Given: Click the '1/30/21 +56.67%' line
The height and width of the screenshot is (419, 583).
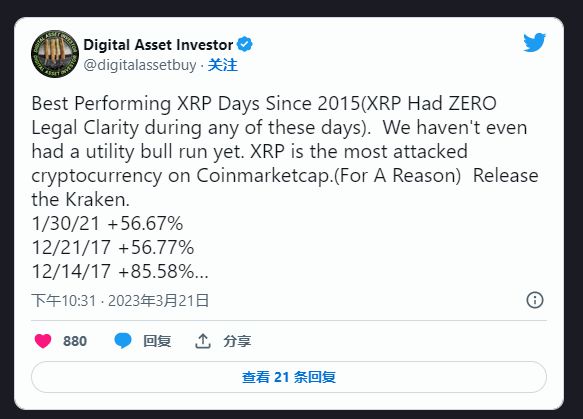Looking at the screenshot, I should click(107, 223).
